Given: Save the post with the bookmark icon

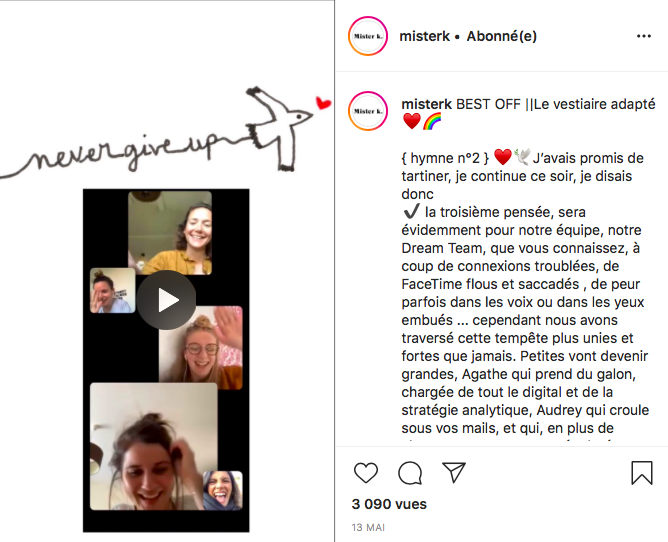Looking at the screenshot, I should (642, 473).
